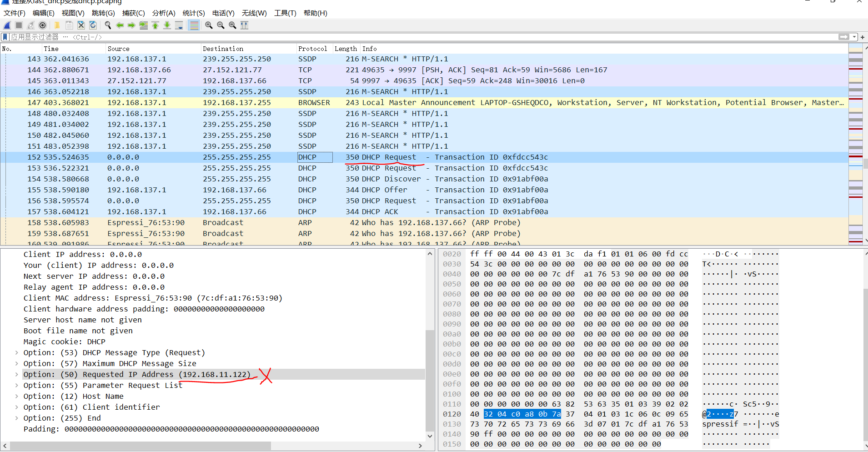Go back in packet history
868x452 pixels.
pyautogui.click(x=120, y=25)
